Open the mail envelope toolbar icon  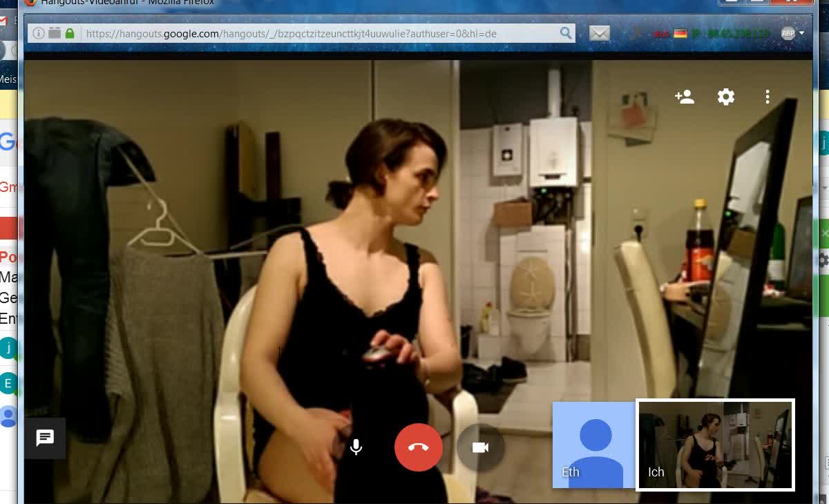(x=600, y=33)
